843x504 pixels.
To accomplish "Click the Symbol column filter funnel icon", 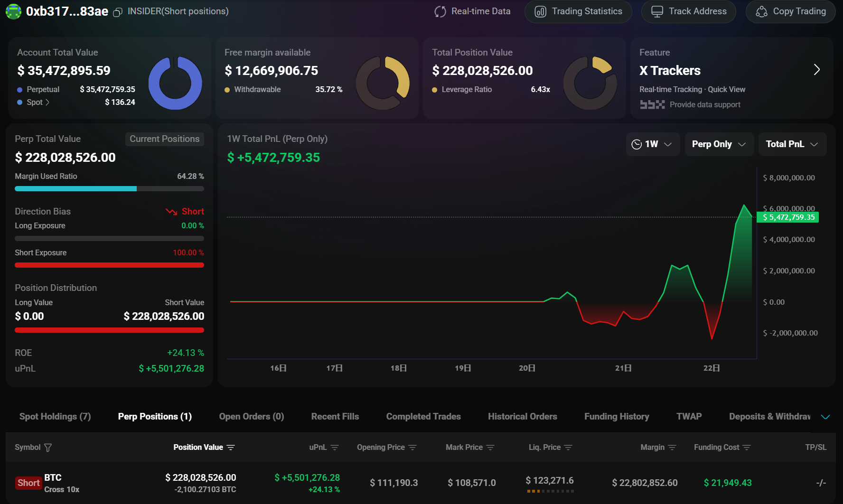I will click(48, 448).
